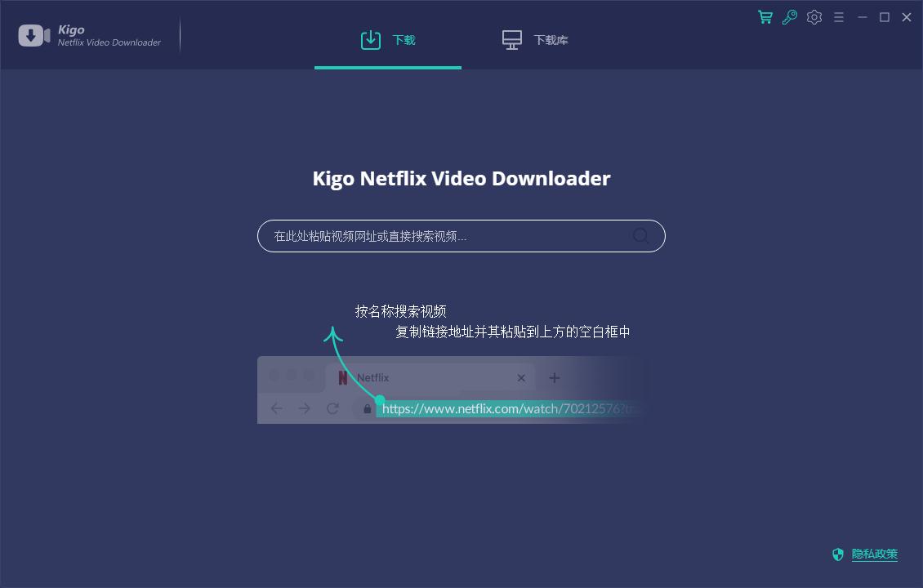The width and height of the screenshot is (923, 588).
Task: Switch to the 下载 tab
Action: point(388,38)
